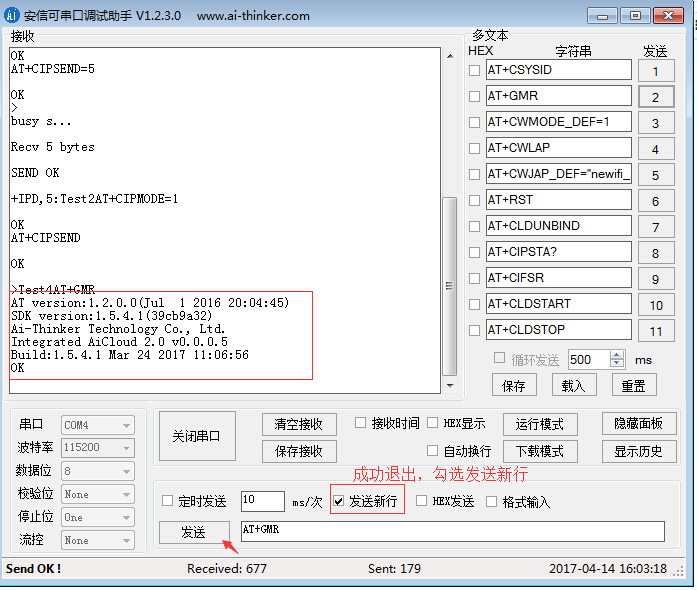Image resolution: width=697 pixels, height=590 pixels.
Task: Enable the 自动换行 checkbox
Action: coord(433,451)
